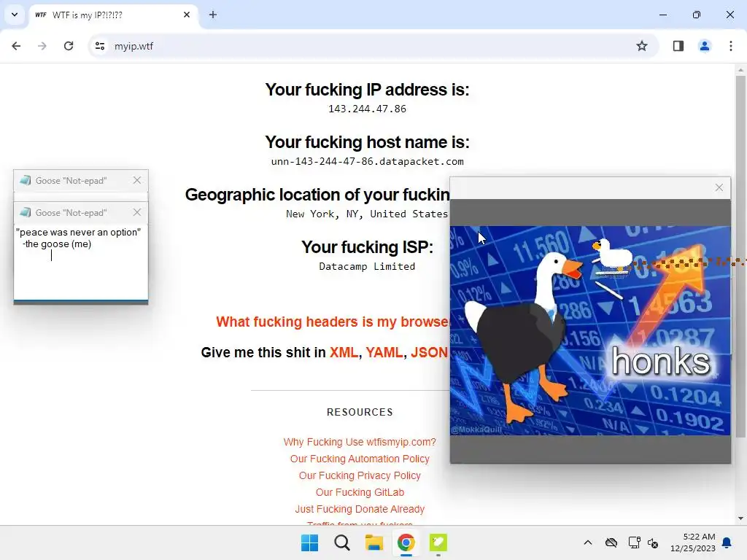Image resolution: width=747 pixels, height=560 pixels.
Task: Click the forward navigation arrow
Action: [x=42, y=46]
